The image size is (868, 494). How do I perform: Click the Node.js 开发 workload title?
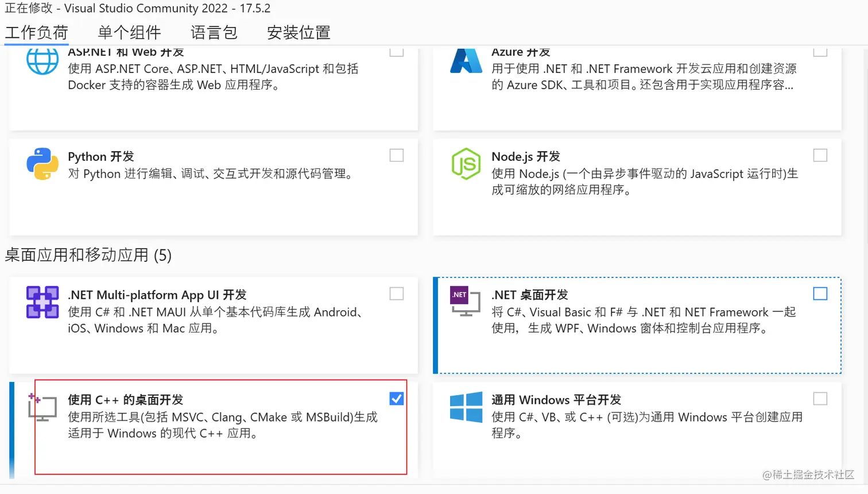(x=525, y=157)
